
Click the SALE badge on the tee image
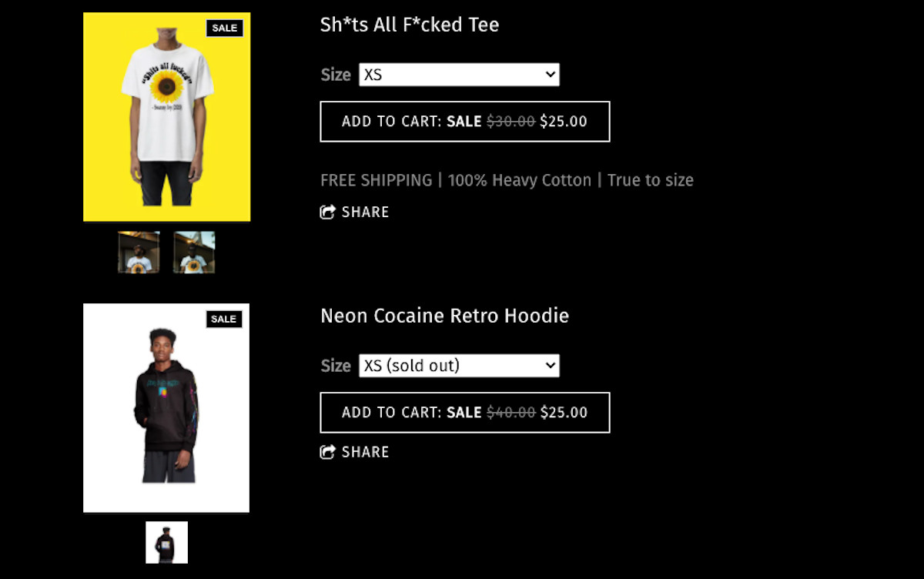point(224,28)
